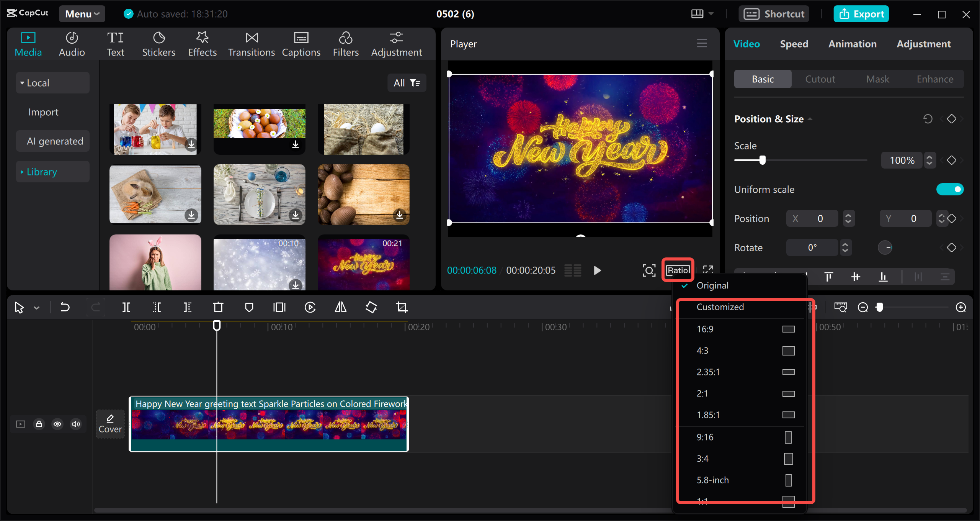Lock the video track
Image resolution: width=980 pixels, height=521 pixels.
pyautogui.click(x=39, y=424)
